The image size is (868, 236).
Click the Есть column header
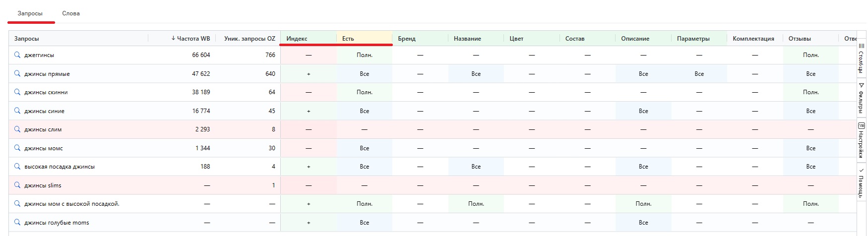click(x=348, y=39)
